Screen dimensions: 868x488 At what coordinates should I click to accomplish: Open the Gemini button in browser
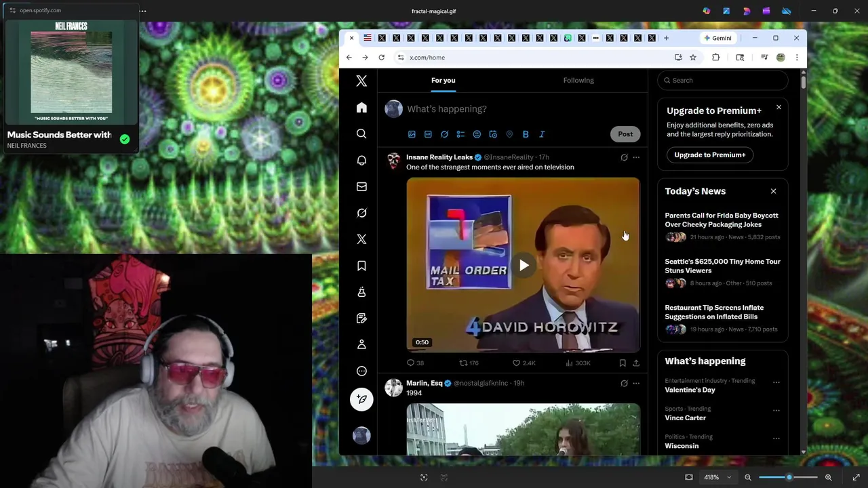coord(717,38)
